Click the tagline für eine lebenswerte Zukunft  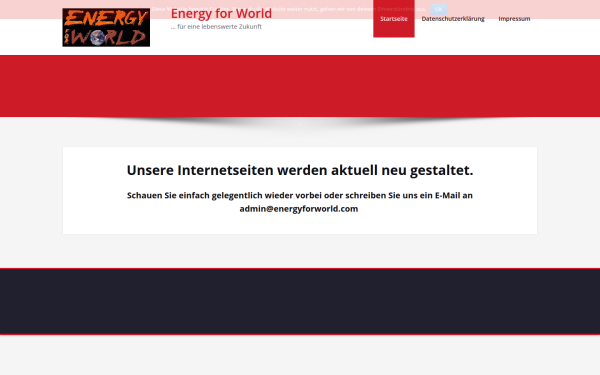tap(216, 26)
